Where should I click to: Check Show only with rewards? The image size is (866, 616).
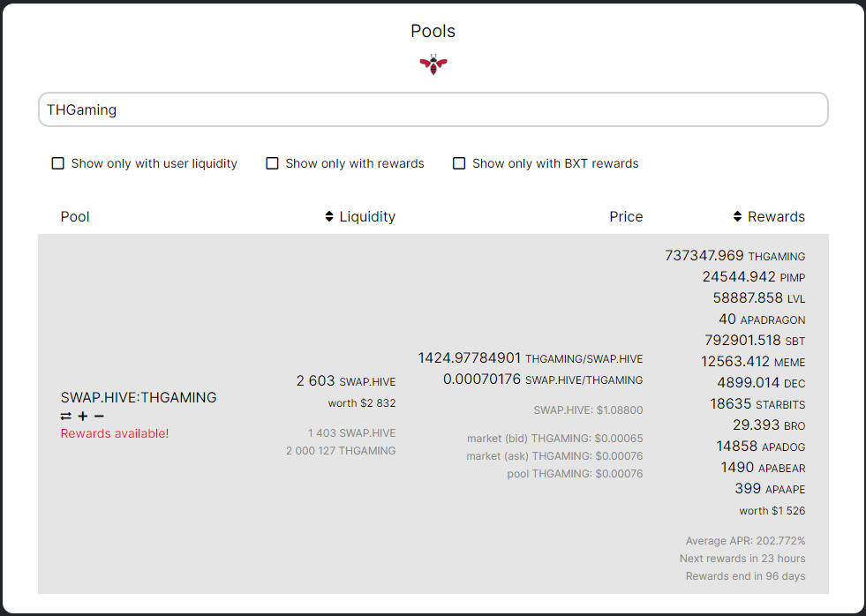pyautogui.click(x=273, y=163)
